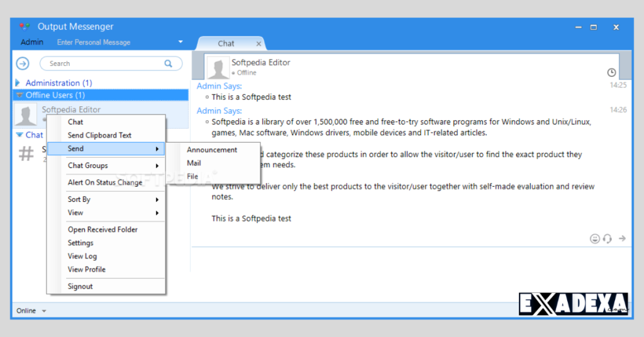Expand the Sort By submenu arrow
644x337 pixels.
pyautogui.click(x=157, y=199)
